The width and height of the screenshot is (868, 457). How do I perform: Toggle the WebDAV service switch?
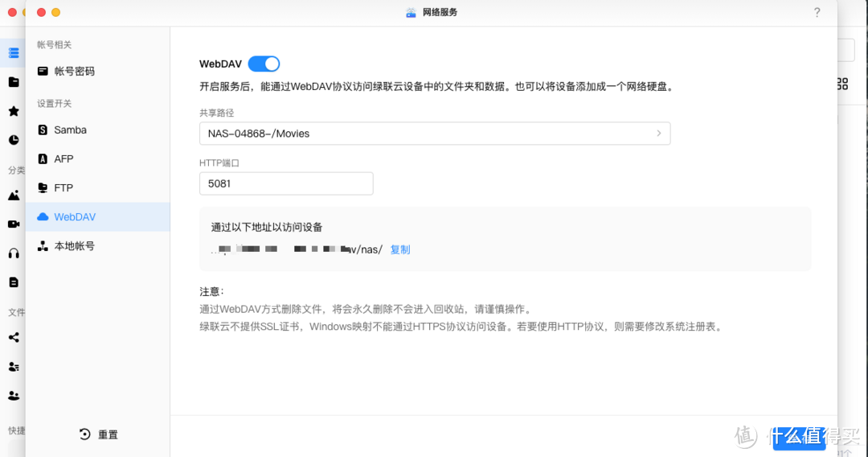pos(264,64)
